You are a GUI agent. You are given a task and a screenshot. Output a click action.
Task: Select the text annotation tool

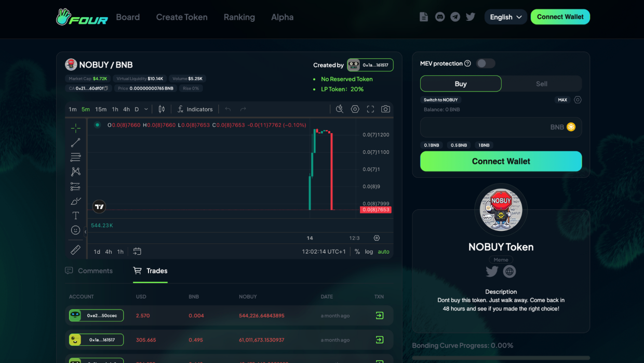[x=76, y=215]
